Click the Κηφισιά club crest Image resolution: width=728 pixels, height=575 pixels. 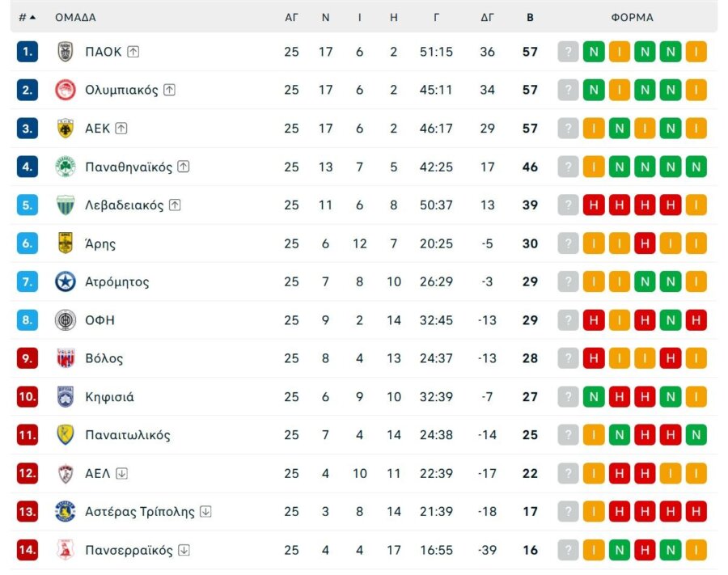[67, 396]
